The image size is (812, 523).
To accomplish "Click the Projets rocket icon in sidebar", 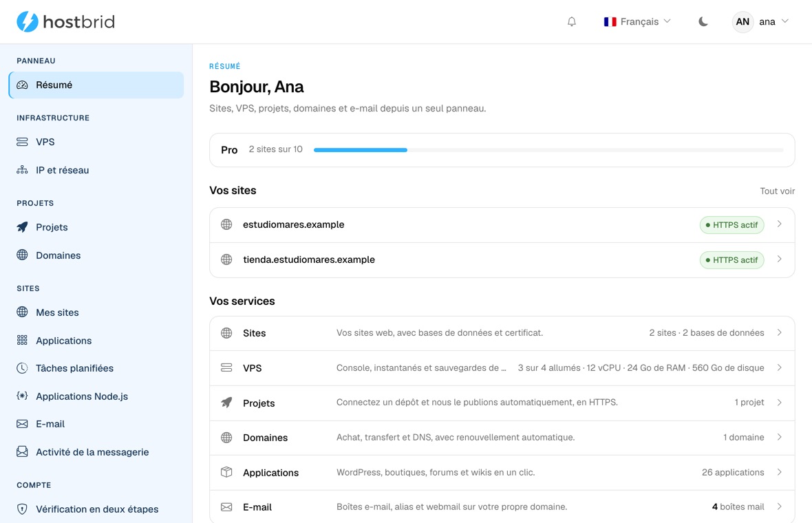I will (x=22, y=227).
